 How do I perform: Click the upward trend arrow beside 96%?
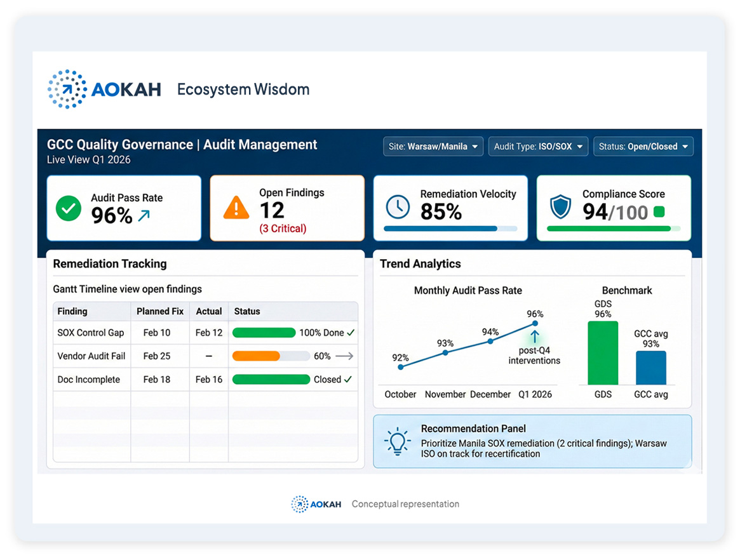pos(144,216)
